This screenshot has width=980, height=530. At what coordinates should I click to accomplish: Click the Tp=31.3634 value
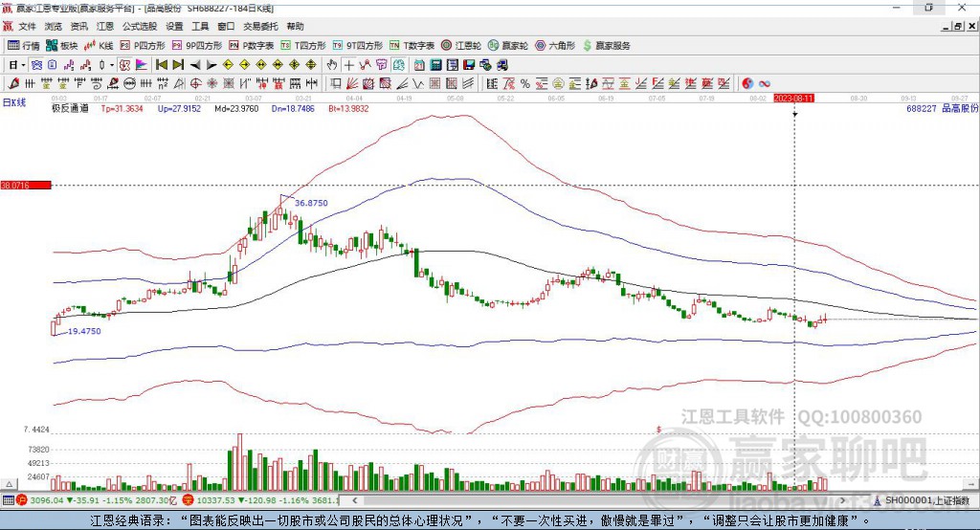coord(122,108)
